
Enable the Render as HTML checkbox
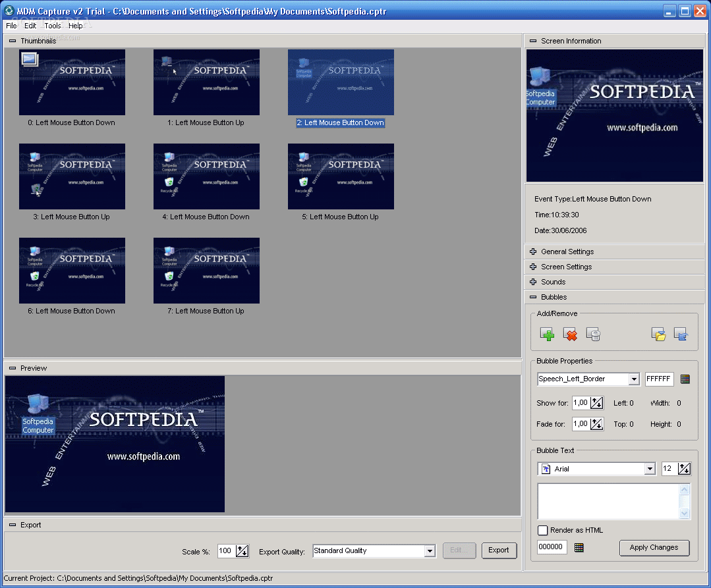pyautogui.click(x=542, y=530)
